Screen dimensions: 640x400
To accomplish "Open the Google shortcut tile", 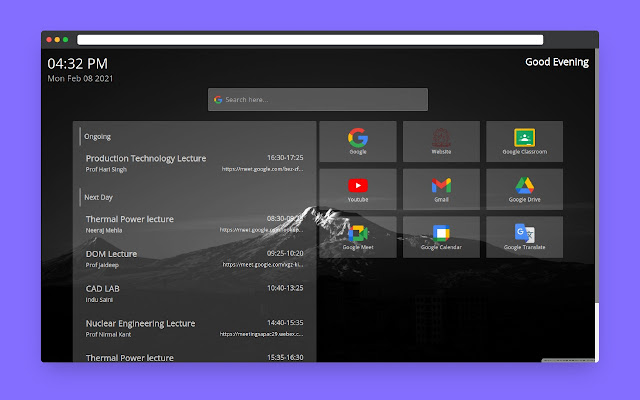I will coord(358,141).
